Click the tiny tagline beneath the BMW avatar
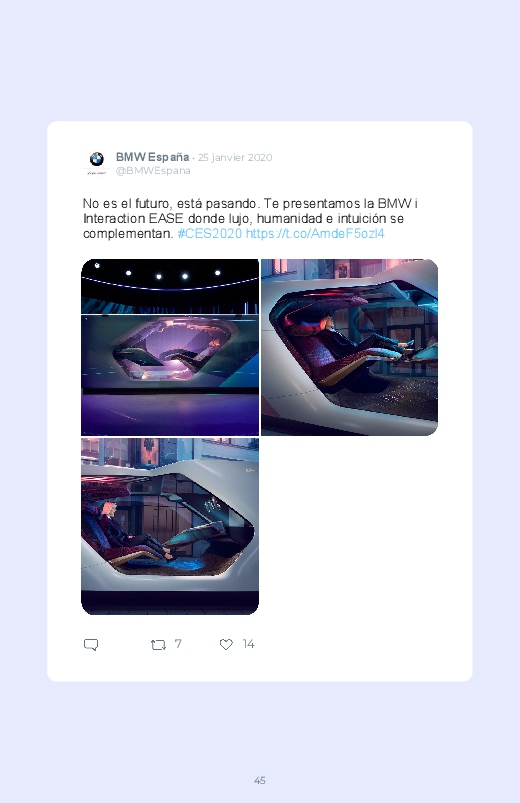 (x=96, y=173)
